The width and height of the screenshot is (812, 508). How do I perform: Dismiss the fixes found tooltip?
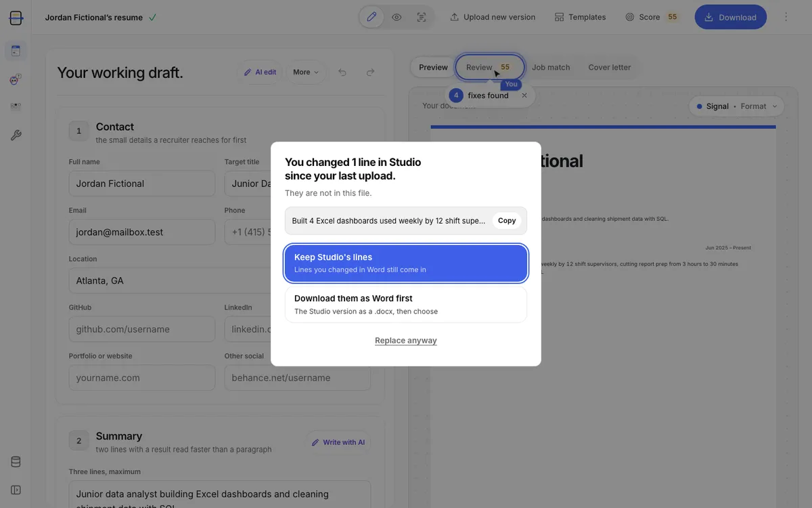pyautogui.click(x=524, y=96)
